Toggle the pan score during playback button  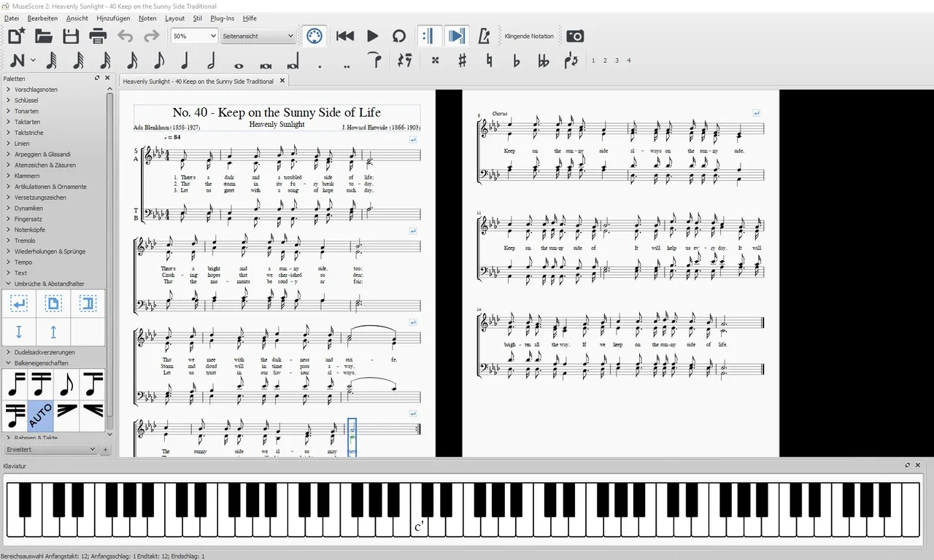[x=457, y=36]
